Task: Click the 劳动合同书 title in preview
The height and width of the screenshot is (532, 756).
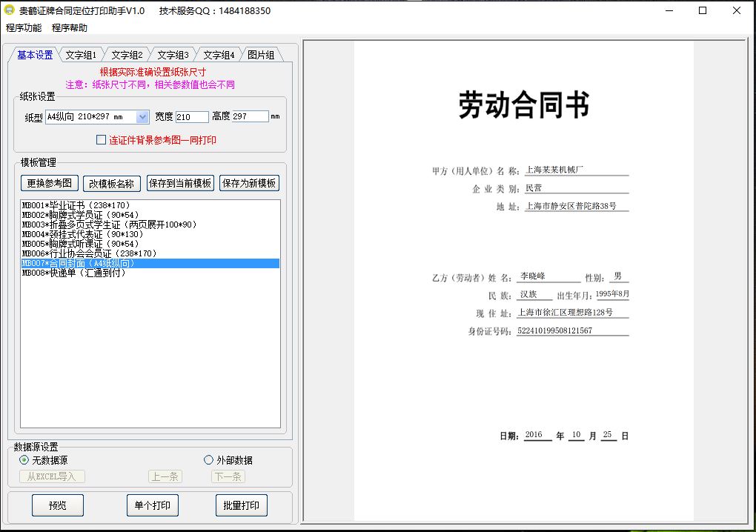Action: click(x=523, y=104)
